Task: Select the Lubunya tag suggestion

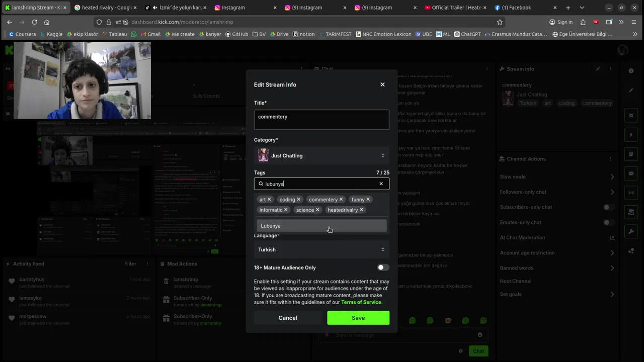Action: click(321, 226)
